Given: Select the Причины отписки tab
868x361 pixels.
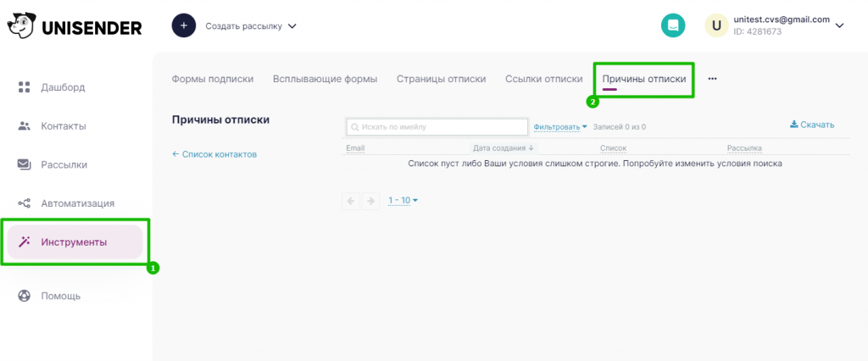Looking at the screenshot, I should 644,79.
